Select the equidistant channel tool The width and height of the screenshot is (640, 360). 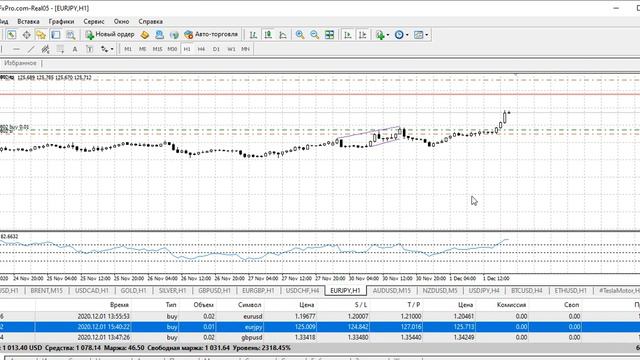tap(45, 49)
